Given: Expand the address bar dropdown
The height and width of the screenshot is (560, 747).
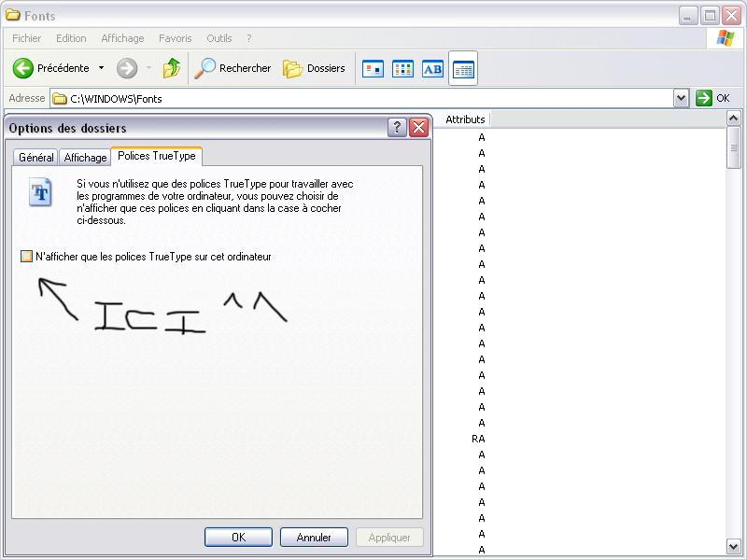Looking at the screenshot, I should (682, 98).
